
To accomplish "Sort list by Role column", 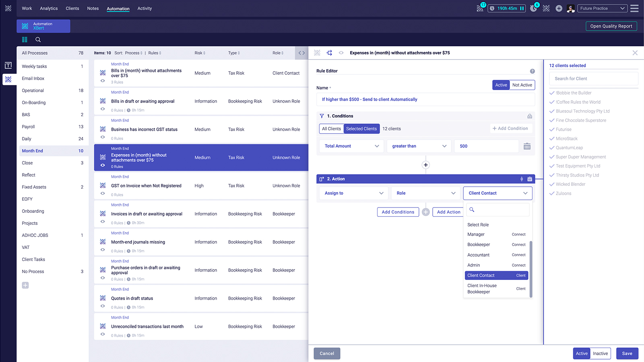I will coord(278,53).
